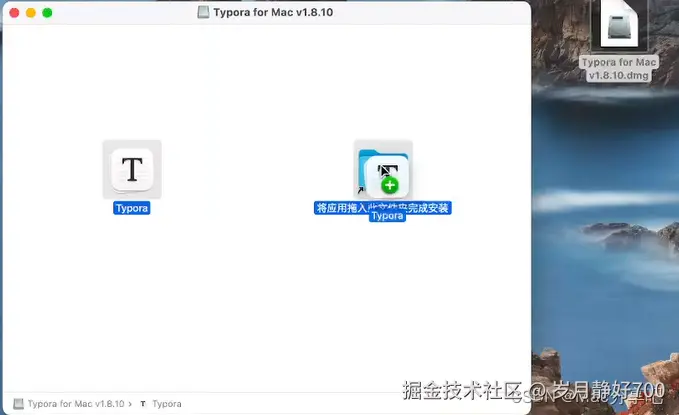This screenshot has height=415, width=679.
Task: Click the Typora label under the app icon
Action: [x=132, y=208]
